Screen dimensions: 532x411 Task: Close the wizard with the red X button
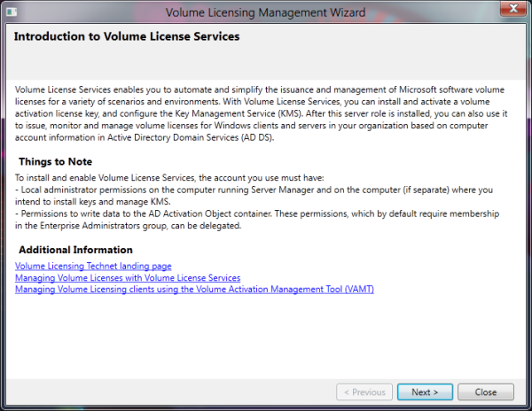pos(513,9)
